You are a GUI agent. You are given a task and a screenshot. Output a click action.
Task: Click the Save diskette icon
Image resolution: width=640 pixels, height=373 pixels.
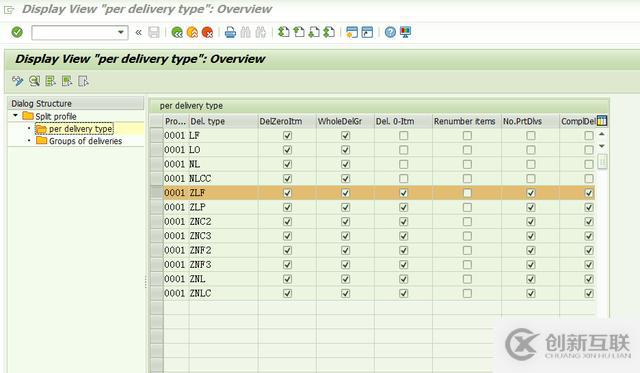(x=154, y=32)
